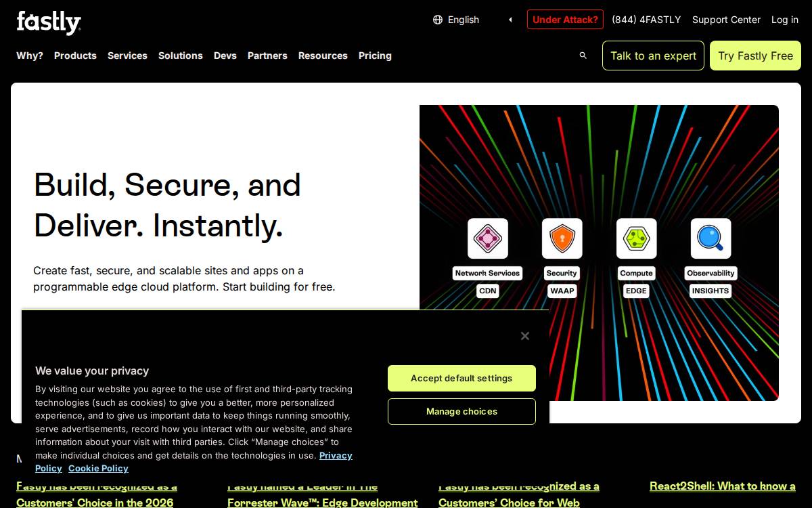Click the CDN label
This screenshot has height=508, width=812.
click(x=487, y=291)
